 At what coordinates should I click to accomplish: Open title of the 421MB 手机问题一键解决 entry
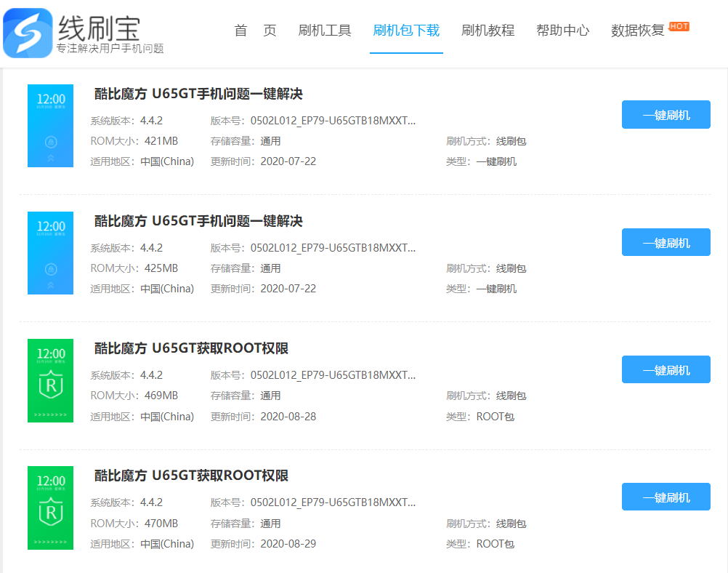pos(198,93)
